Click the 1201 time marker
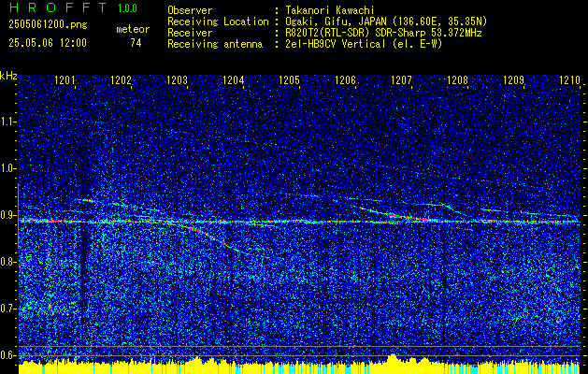588x374 pixels. [x=65, y=80]
